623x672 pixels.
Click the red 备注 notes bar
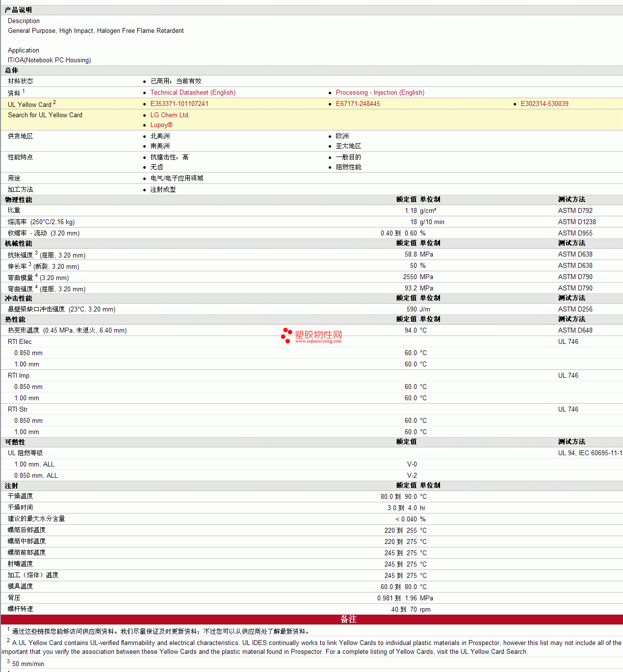pos(311,620)
